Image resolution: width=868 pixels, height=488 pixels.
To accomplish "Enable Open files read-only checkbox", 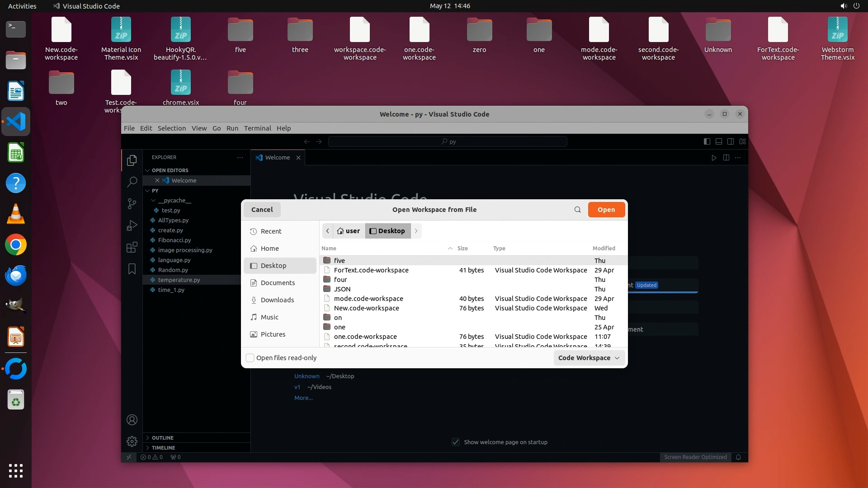I will click(250, 358).
